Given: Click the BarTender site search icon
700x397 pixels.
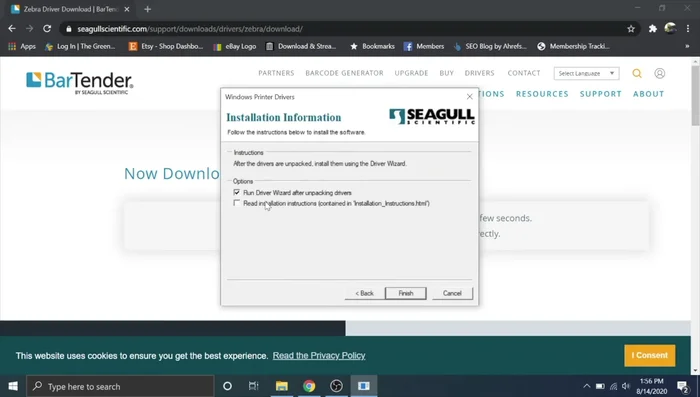Looking at the screenshot, I should [x=637, y=73].
